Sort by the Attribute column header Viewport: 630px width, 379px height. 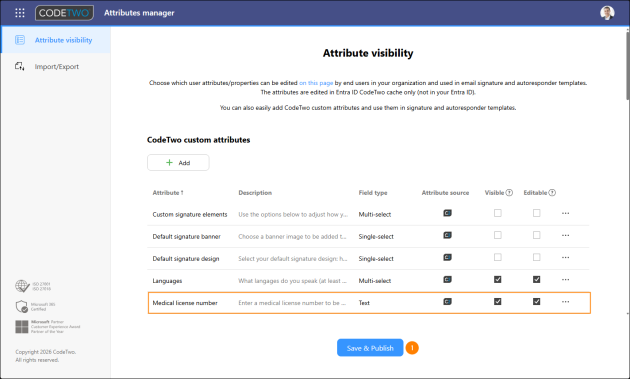(x=168, y=193)
